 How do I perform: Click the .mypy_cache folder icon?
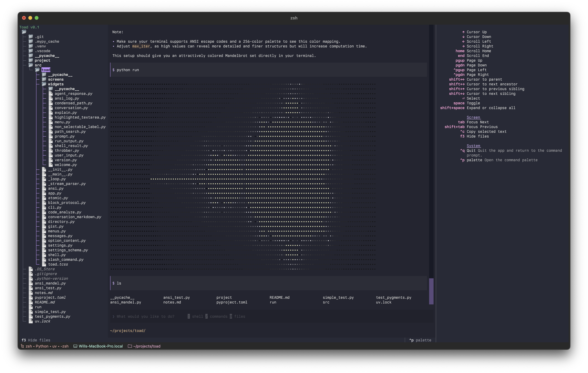31,41
